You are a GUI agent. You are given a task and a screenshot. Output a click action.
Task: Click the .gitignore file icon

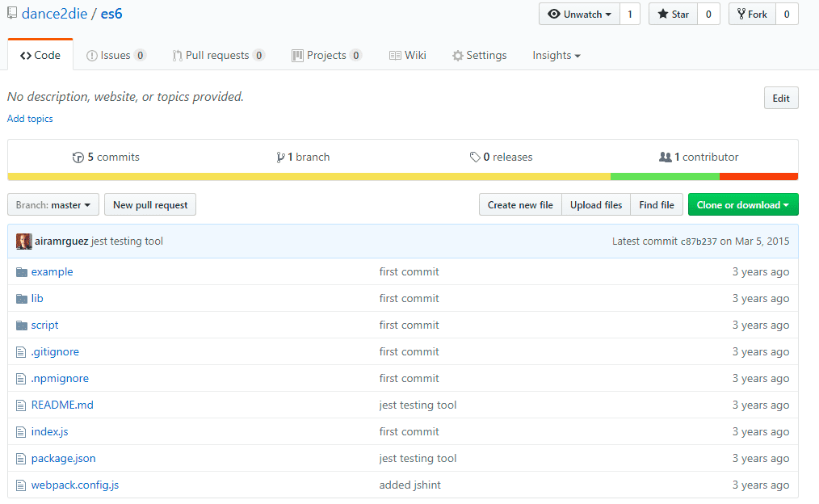pyautogui.click(x=22, y=352)
